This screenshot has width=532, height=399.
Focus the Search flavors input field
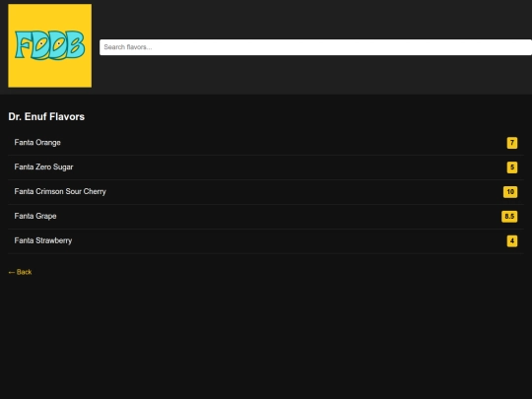(315, 47)
